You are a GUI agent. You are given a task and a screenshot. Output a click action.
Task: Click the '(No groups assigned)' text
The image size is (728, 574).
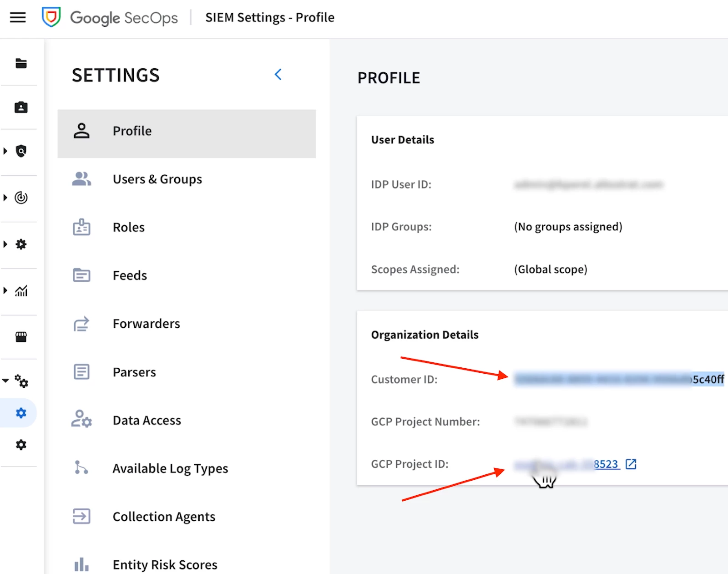[x=568, y=227]
